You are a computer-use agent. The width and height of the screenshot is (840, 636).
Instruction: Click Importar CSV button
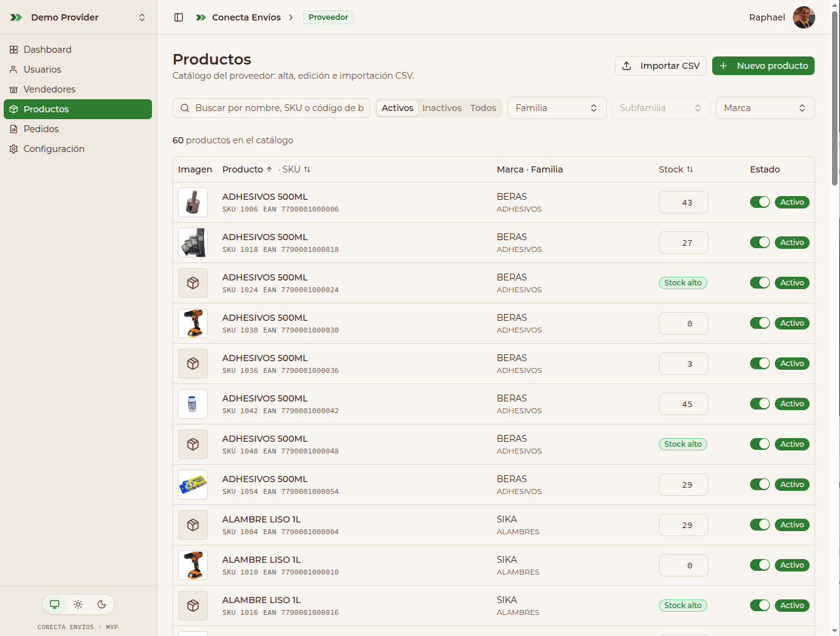pyautogui.click(x=661, y=66)
